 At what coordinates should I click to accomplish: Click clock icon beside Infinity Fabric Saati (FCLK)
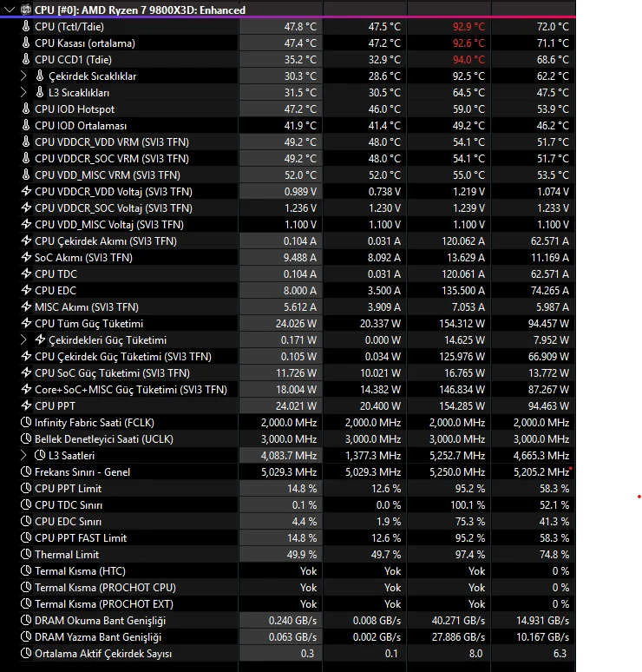point(26,423)
